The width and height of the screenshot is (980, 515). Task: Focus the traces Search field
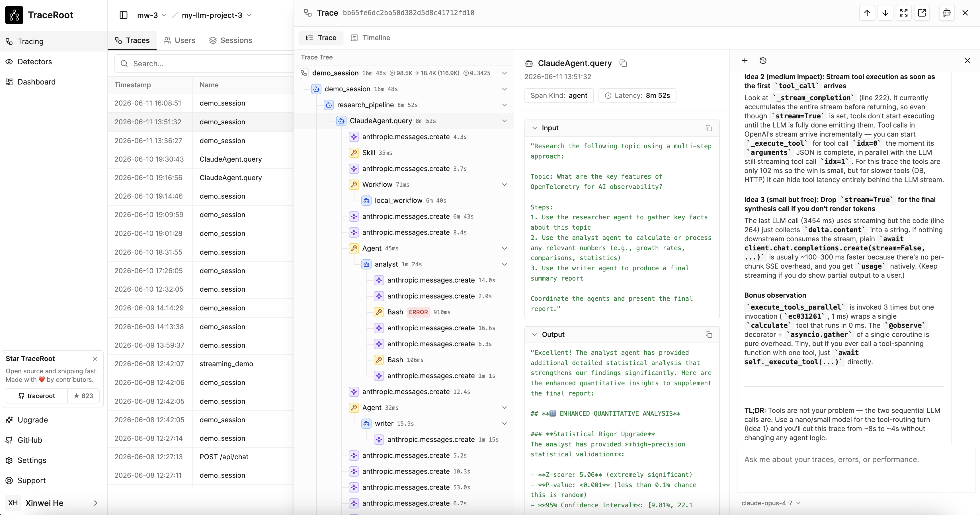pyautogui.click(x=205, y=63)
